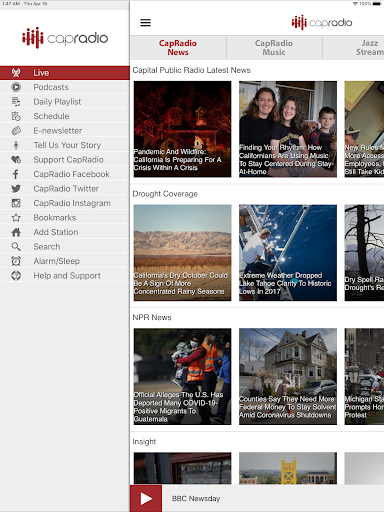Open CapRadio Twitter bird icon
The image size is (384, 512).
16,189
